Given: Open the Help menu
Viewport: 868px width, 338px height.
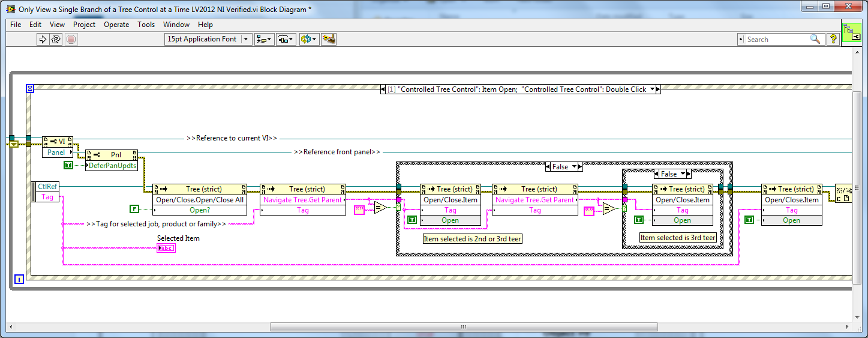Looking at the screenshot, I should pos(205,25).
